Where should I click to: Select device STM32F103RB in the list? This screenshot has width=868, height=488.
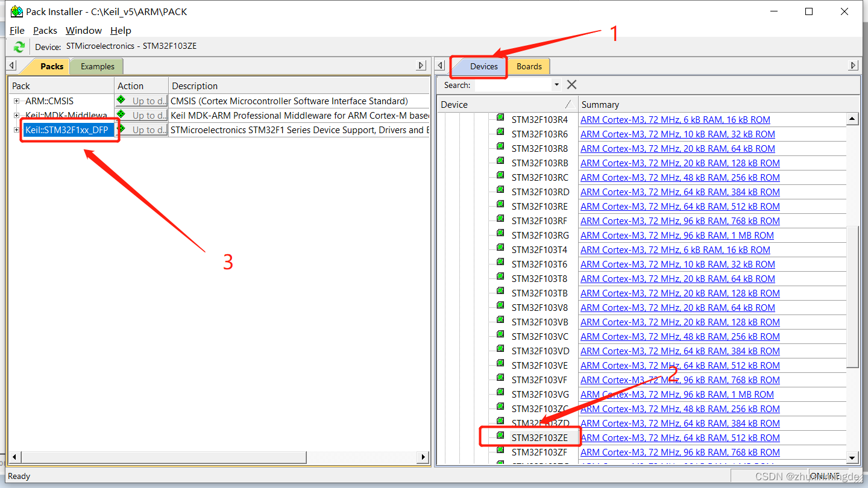(x=540, y=163)
